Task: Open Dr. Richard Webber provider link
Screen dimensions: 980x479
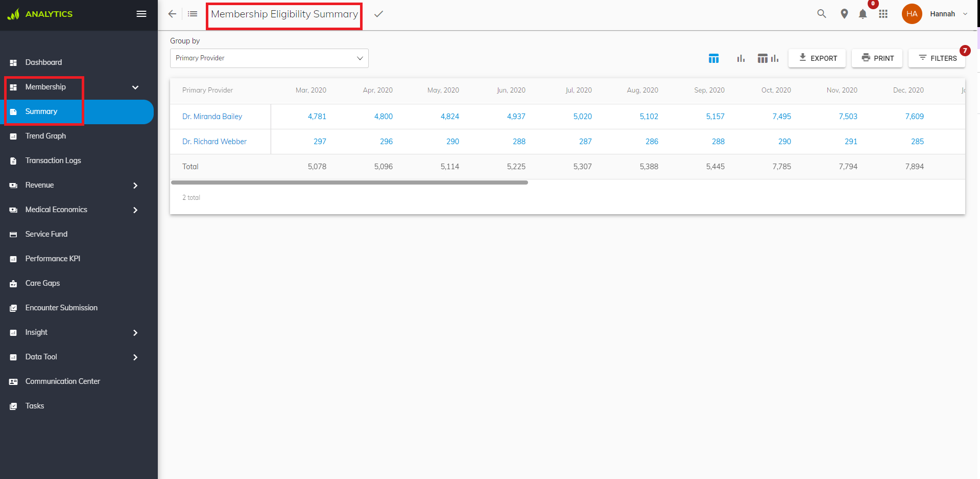Action: [214, 142]
